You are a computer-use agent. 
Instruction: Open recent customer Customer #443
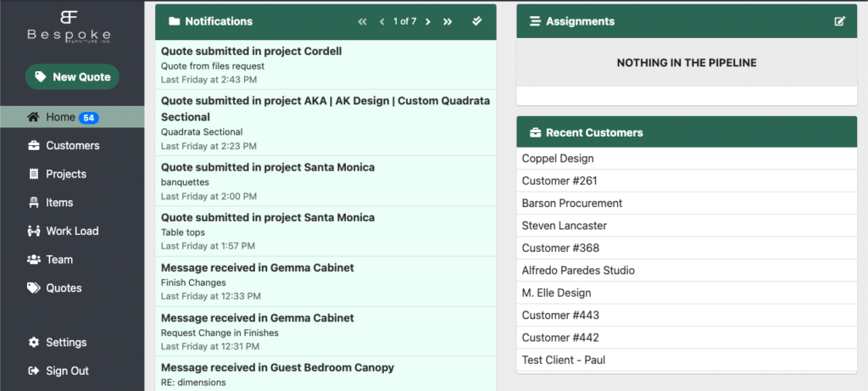(x=687, y=316)
